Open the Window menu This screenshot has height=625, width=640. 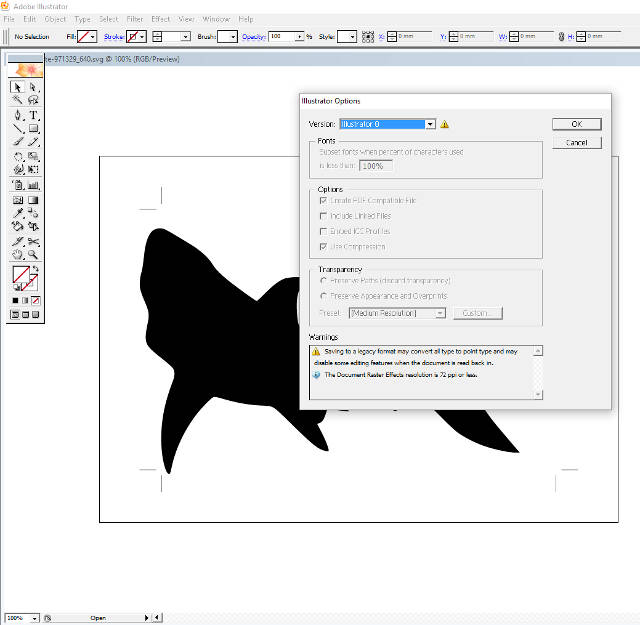click(x=216, y=19)
